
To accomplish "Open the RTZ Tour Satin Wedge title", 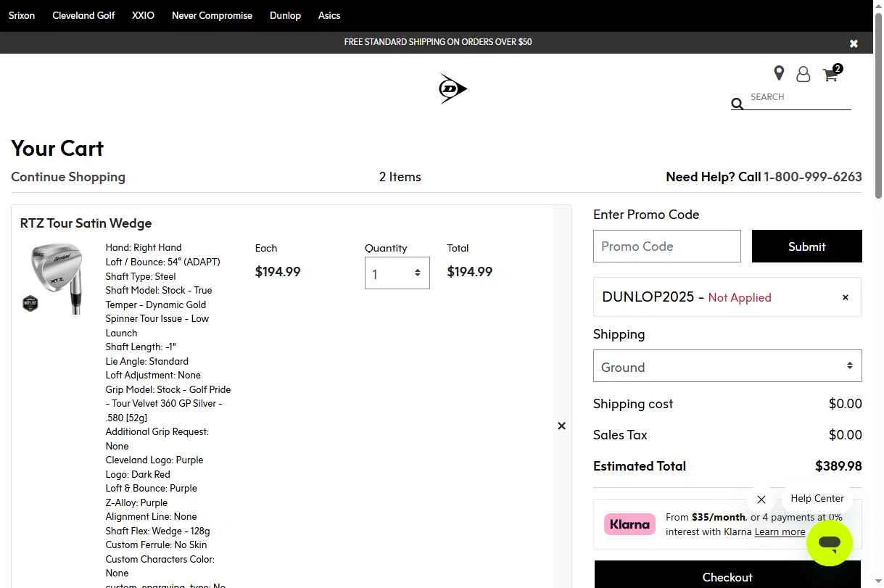I will (x=86, y=223).
